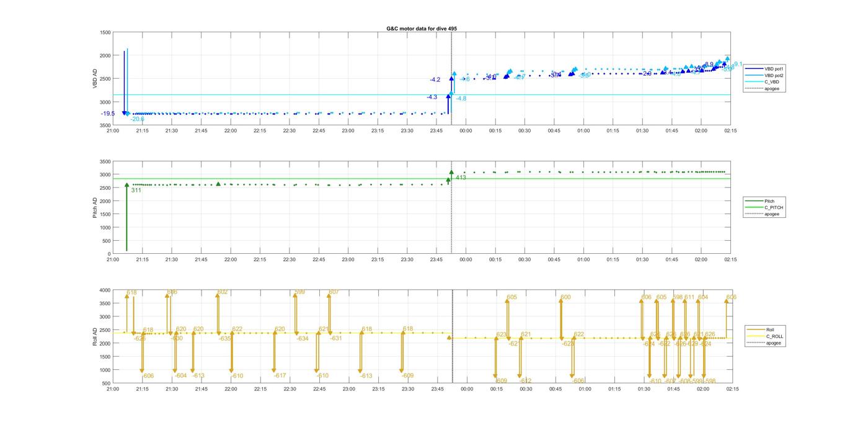Screen dimensions: 868x430
Task: Click '22:00' tick under the VBD plot
Action: (230, 131)
